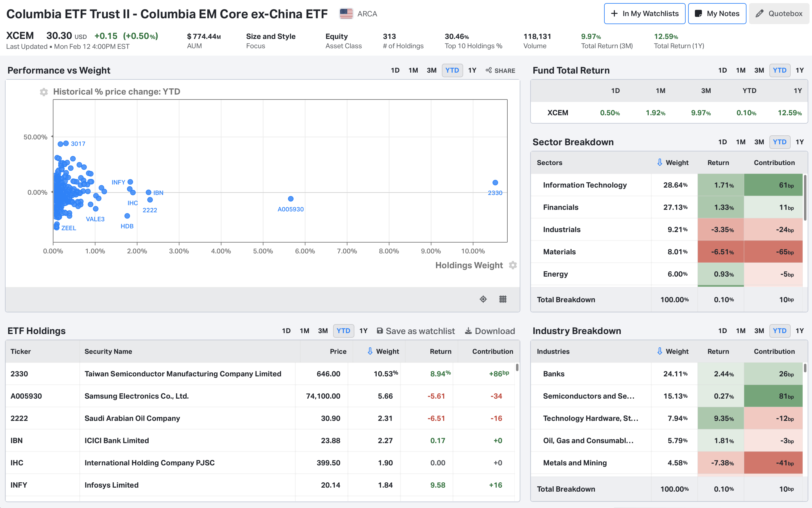Click the Energy sector row
Screen dimensions: 812x508
click(666, 274)
